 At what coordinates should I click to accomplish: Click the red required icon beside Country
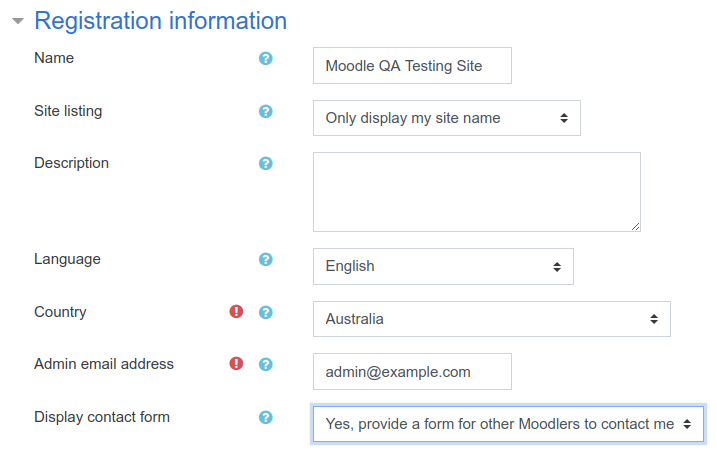236,312
